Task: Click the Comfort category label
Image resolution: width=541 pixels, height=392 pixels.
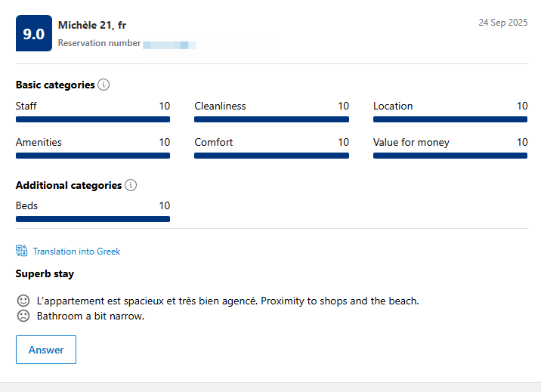Action: 214,142
